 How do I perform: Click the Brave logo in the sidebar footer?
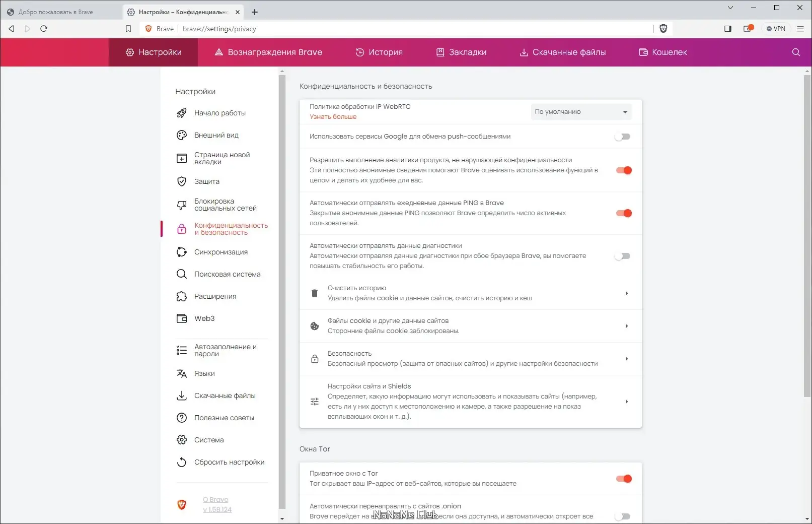pyautogui.click(x=182, y=504)
